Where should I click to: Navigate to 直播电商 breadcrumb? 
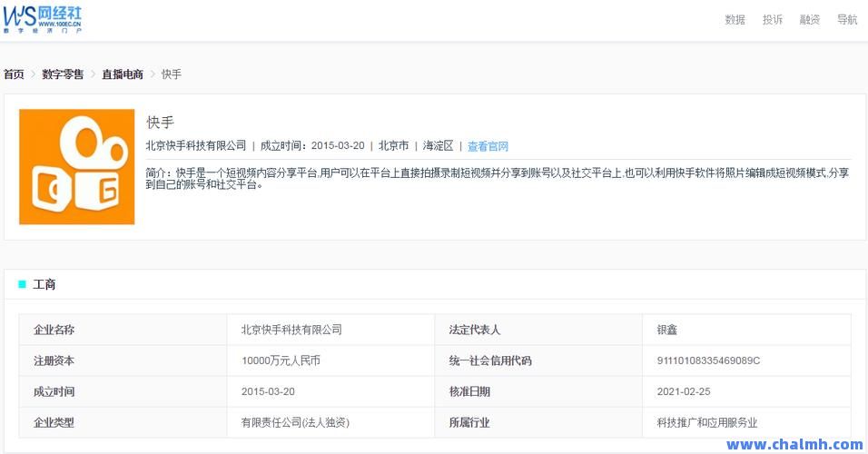tap(123, 74)
